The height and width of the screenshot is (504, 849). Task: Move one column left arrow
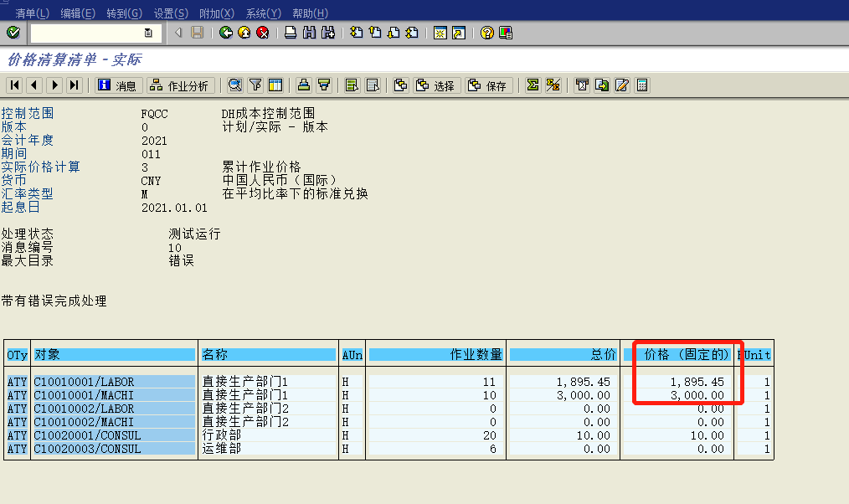point(34,85)
